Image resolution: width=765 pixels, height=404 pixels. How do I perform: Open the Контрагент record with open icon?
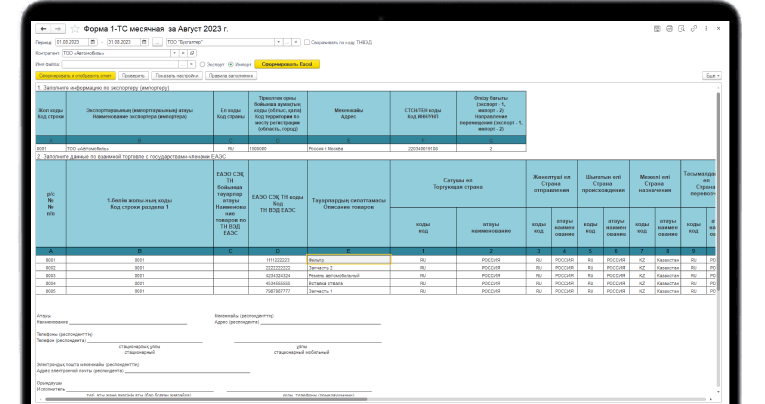[192, 53]
